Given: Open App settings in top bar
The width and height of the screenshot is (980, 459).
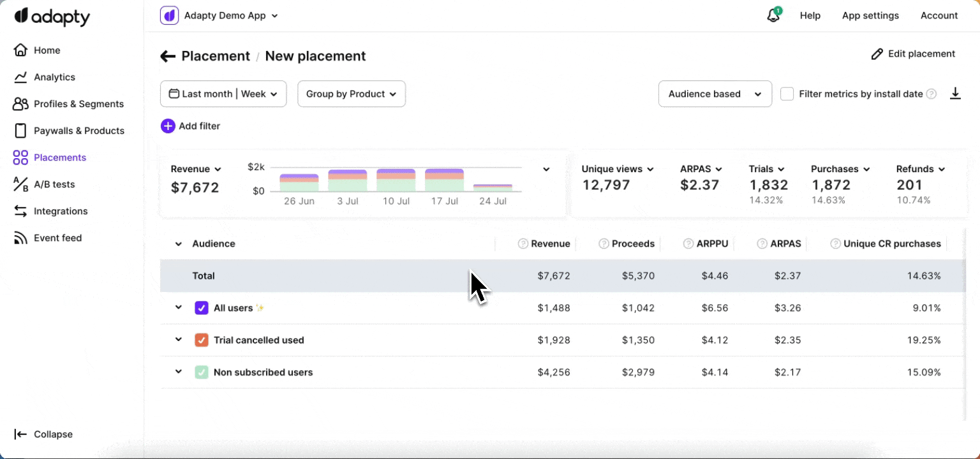Looking at the screenshot, I should point(870,16).
